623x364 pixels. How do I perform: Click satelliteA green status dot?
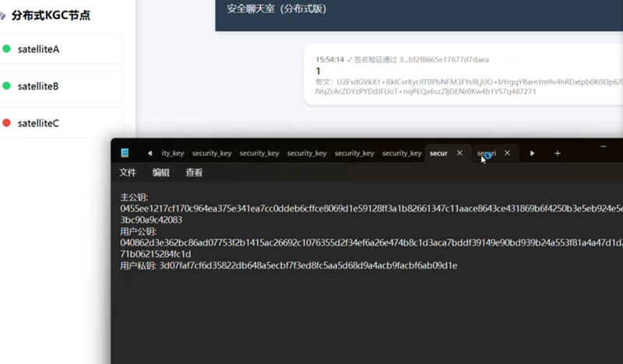6,49
